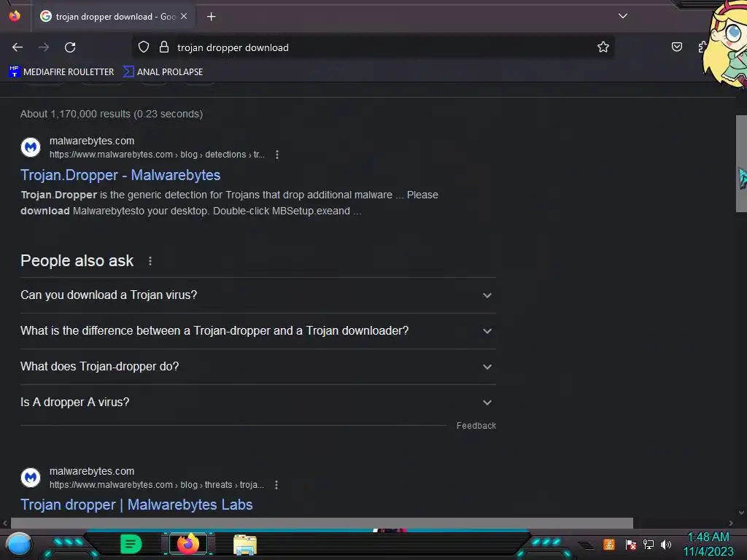Click the malwarebytes.com blog detections URL breadcrumb
Image resolution: width=747 pixels, height=560 pixels.
(x=158, y=155)
